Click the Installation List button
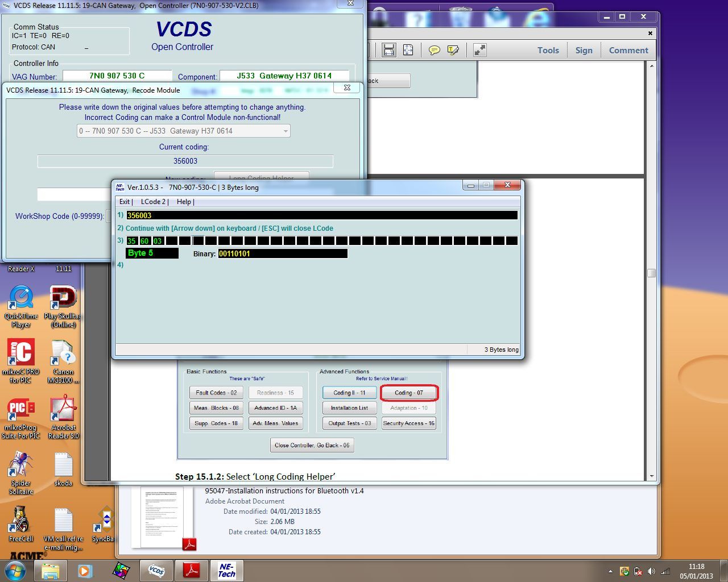The width and height of the screenshot is (728, 582). click(349, 408)
